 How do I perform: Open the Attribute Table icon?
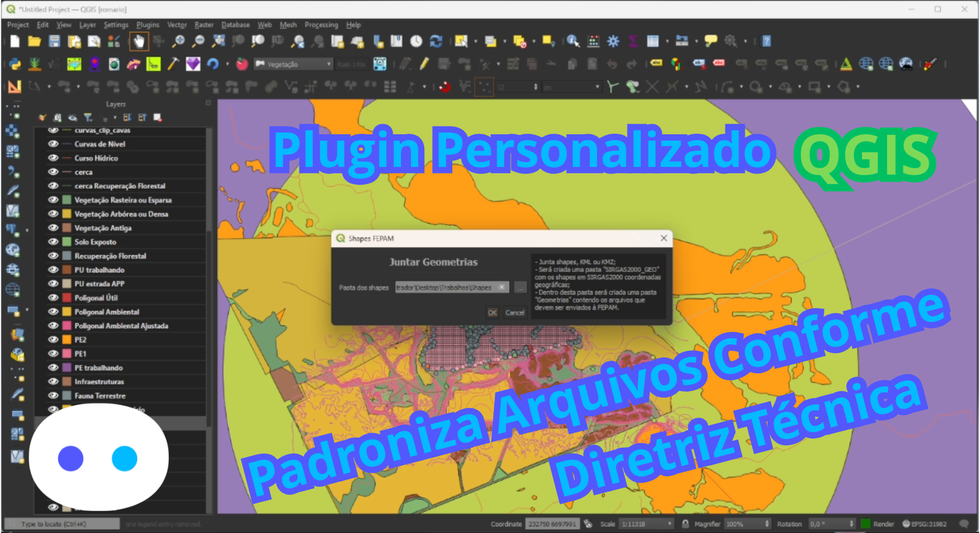click(x=653, y=41)
